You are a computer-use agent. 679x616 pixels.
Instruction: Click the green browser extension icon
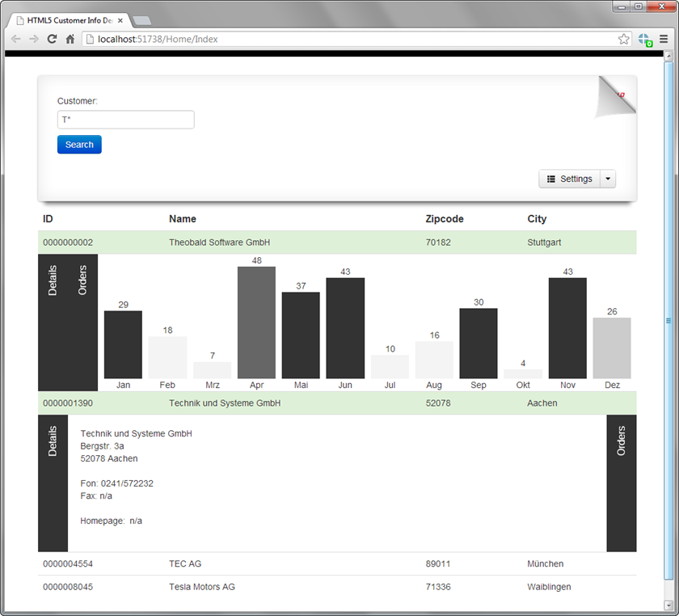(x=644, y=39)
